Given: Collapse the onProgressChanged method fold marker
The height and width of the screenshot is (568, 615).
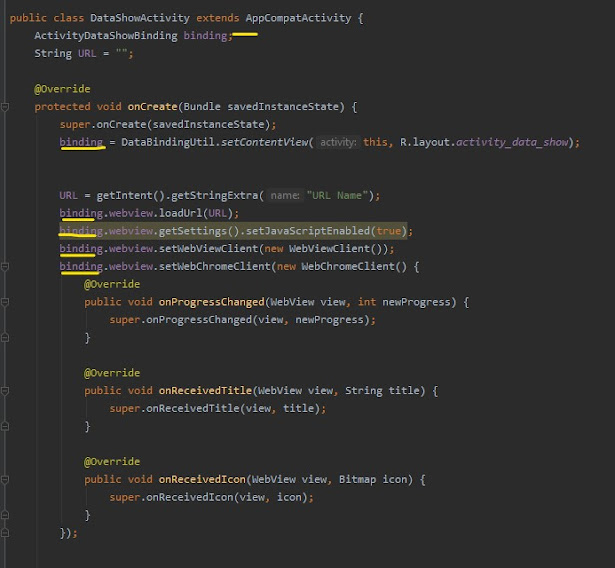Looking at the screenshot, I should tap(6, 301).
